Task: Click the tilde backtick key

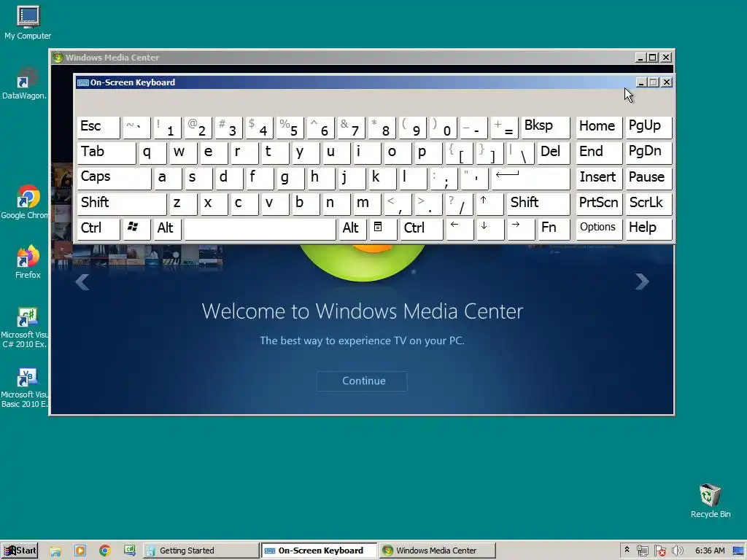Action: [x=136, y=127]
